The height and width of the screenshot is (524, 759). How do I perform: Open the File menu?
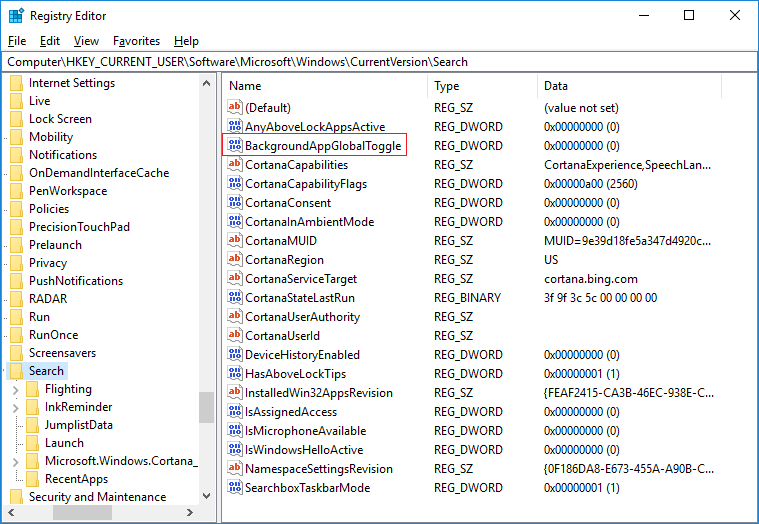17,41
